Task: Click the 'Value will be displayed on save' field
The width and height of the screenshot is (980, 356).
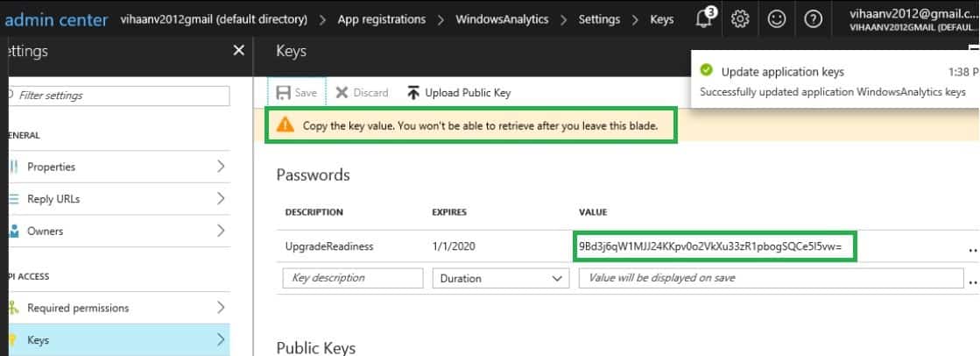Action: [x=772, y=278]
